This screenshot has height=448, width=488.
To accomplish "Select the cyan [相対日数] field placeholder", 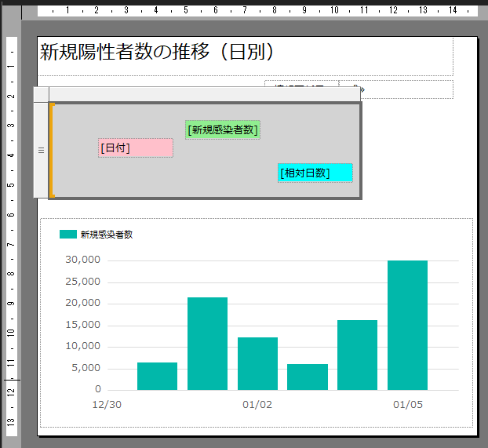I will coord(315,173).
